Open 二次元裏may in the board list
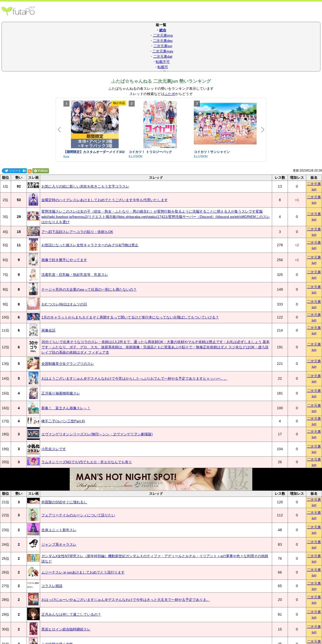The width and height of the screenshot is (322, 644). tap(163, 51)
